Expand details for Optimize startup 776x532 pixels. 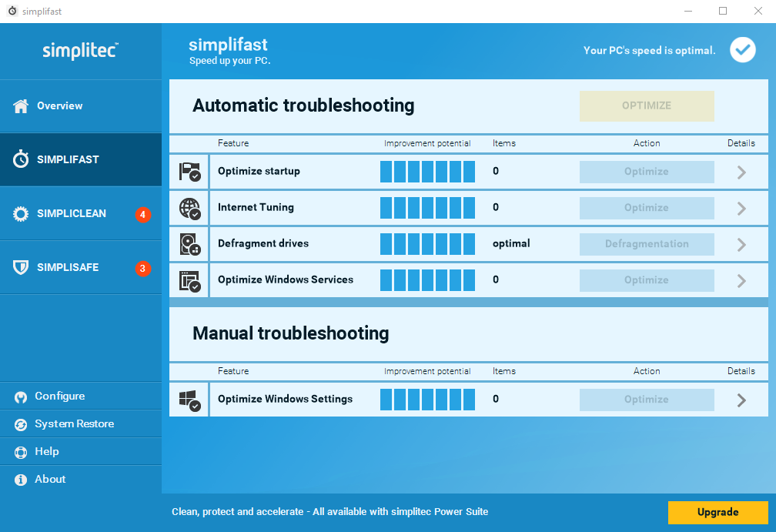pyautogui.click(x=741, y=172)
